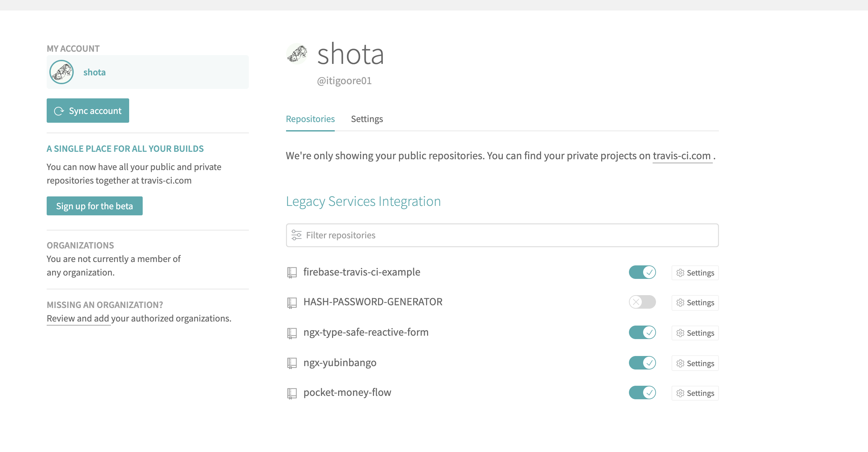Sign up for the beta
Screen dimensions: 868x452
tap(94, 206)
